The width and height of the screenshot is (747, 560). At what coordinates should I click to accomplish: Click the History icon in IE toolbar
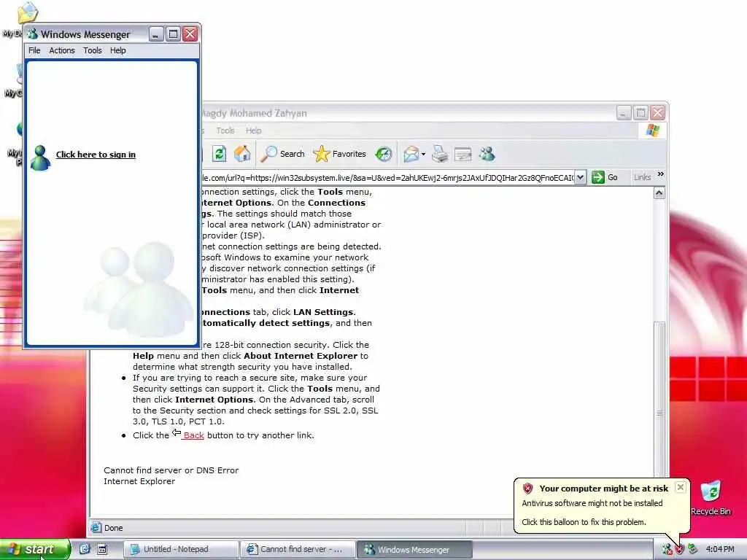(384, 154)
